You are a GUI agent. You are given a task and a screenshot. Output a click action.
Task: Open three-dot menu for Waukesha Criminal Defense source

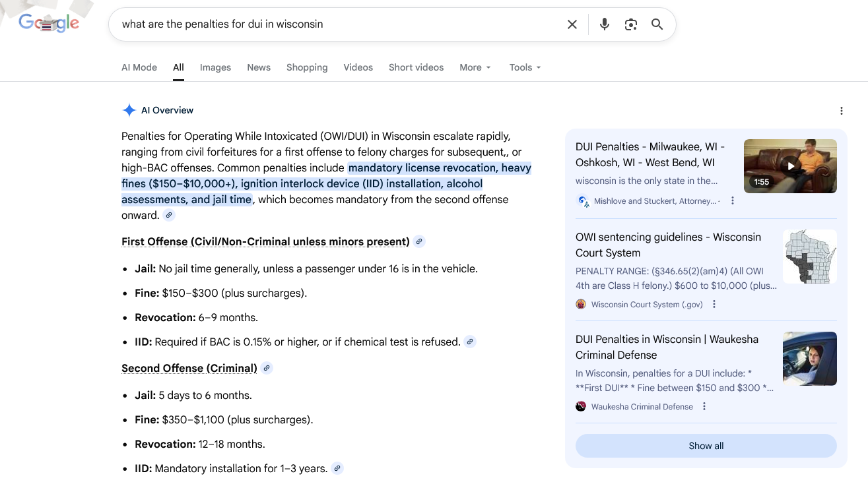click(x=704, y=407)
